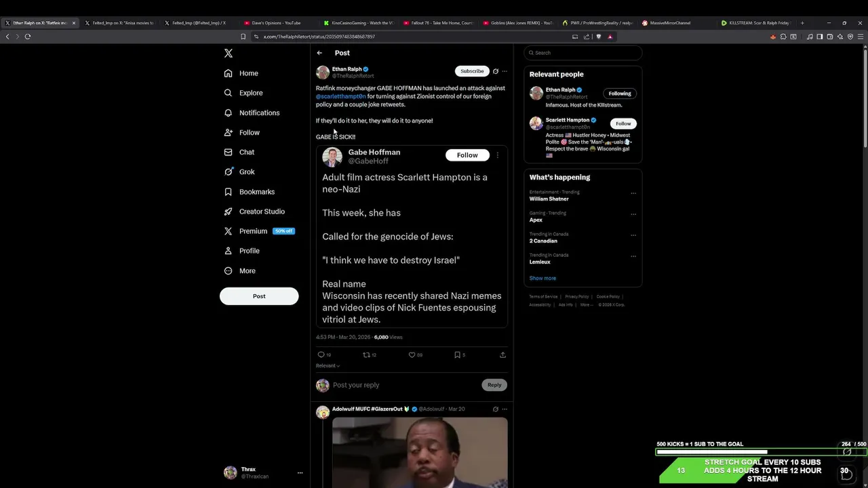Switch to Goblins (Alex Jones REMIX) tab
Image resolution: width=868 pixels, height=488 pixels.
click(x=518, y=23)
